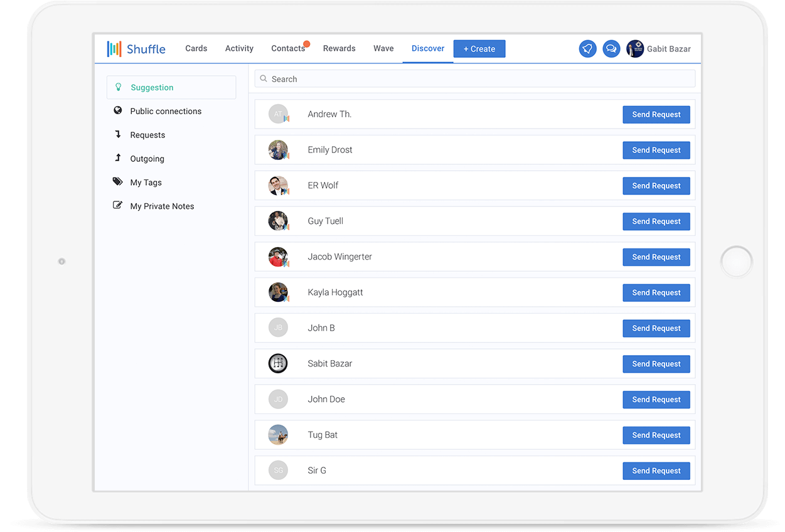This screenshot has height=532, width=785.
Task: Send request to Emily Drost
Action: click(x=656, y=150)
